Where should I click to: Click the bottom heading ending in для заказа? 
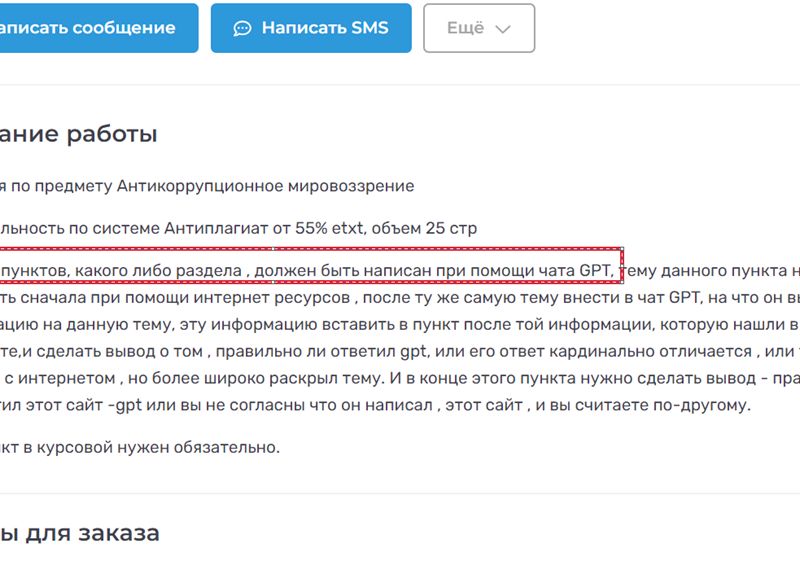[80, 533]
